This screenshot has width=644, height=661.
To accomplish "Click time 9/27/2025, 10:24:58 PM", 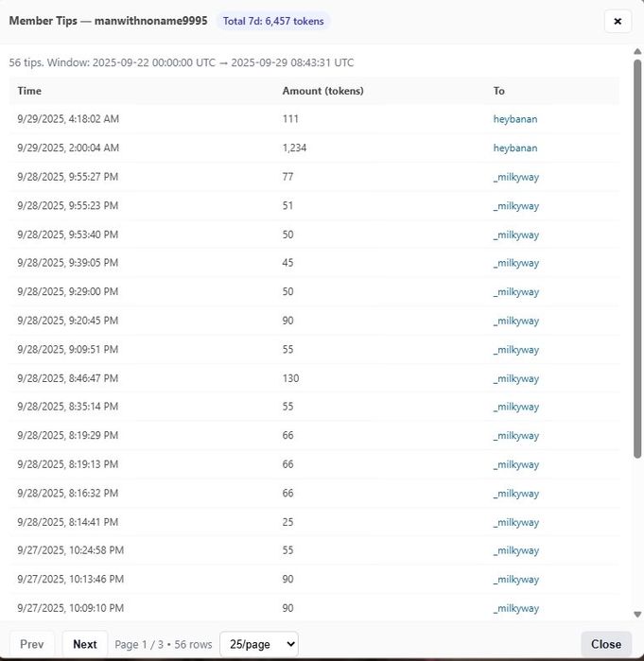I will pyautogui.click(x=71, y=550).
